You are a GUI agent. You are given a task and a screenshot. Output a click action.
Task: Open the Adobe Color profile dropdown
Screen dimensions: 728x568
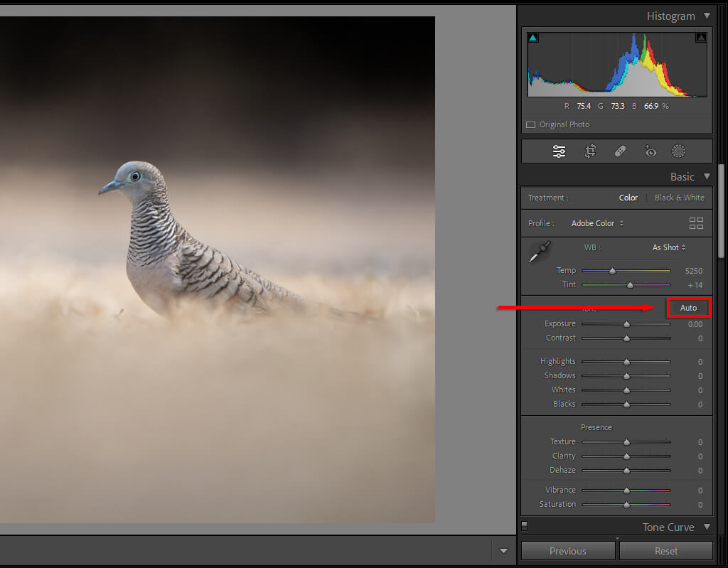point(597,223)
